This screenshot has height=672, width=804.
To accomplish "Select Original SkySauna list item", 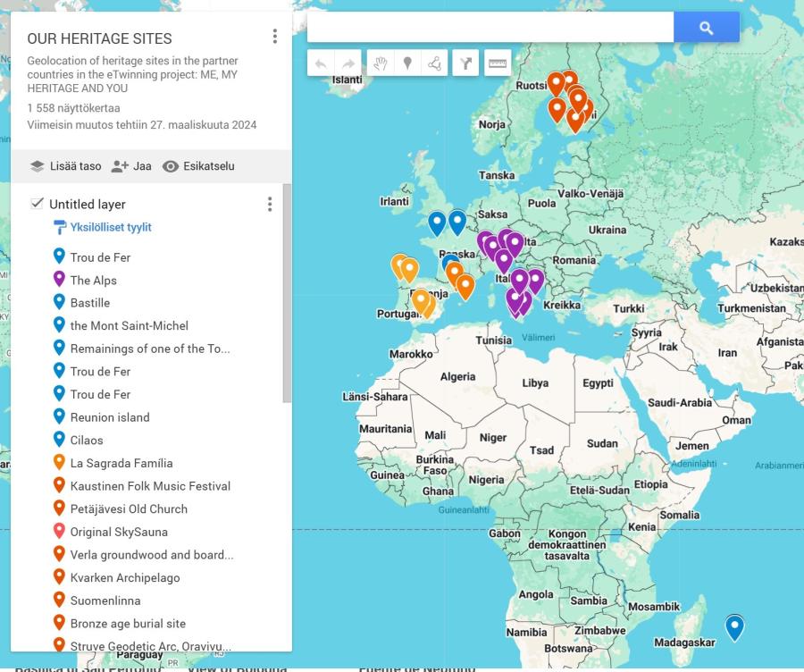I will pyautogui.click(x=119, y=532).
